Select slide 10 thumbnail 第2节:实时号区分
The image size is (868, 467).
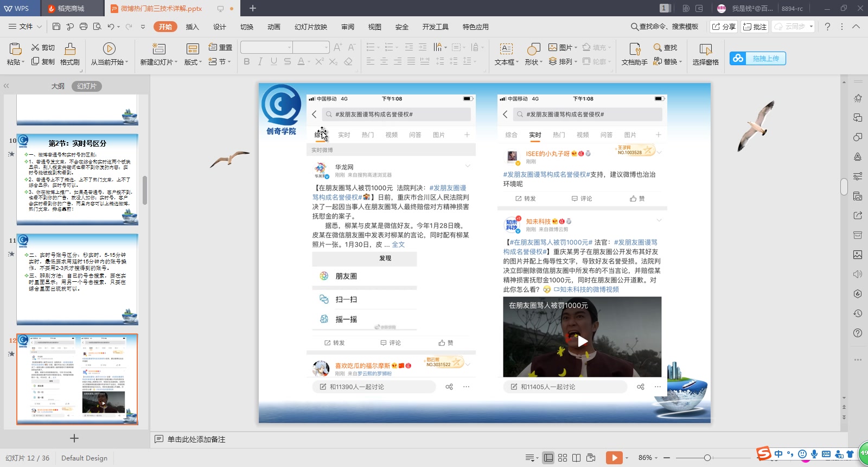[78, 179]
